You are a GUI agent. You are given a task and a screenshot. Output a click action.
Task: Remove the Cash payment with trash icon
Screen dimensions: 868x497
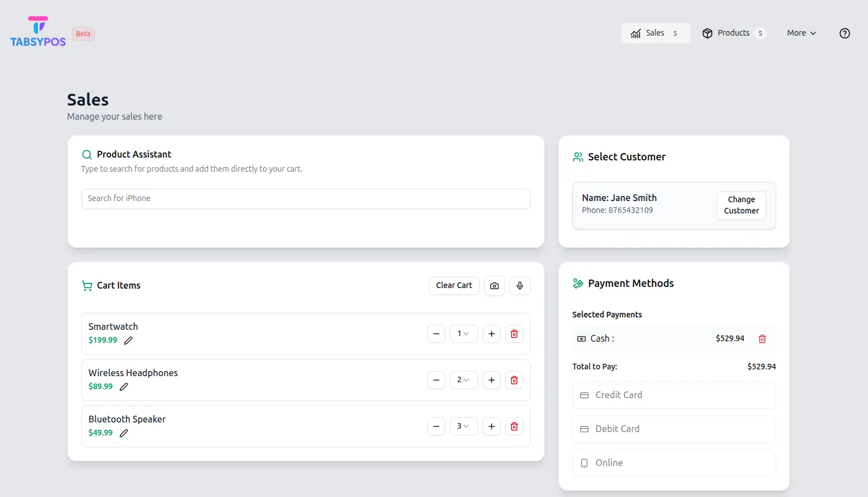(x=762, y=339)
